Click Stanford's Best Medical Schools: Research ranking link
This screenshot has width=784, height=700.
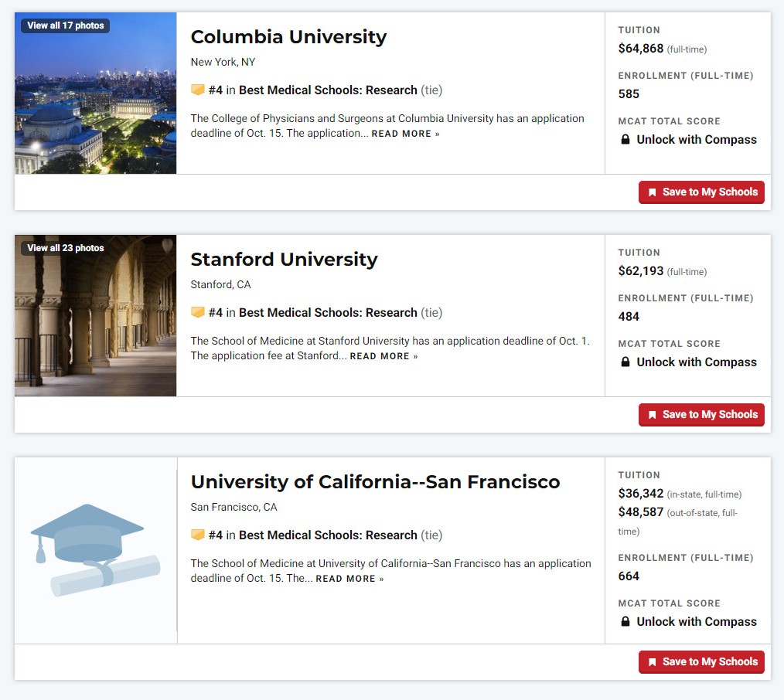click(x=328, y=312)
